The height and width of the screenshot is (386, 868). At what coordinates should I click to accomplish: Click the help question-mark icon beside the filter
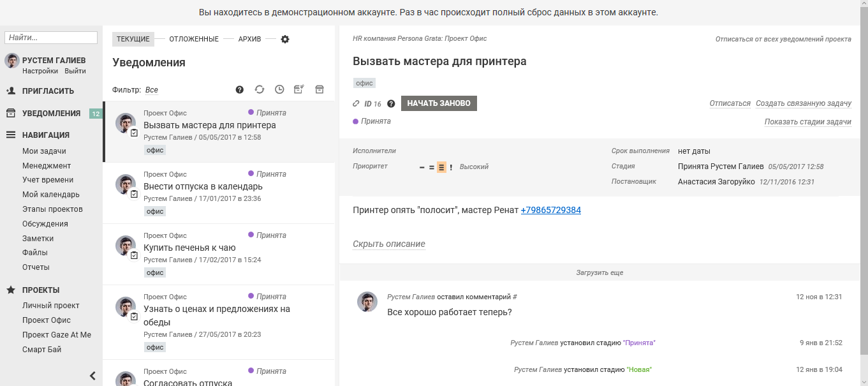(239, 89)
